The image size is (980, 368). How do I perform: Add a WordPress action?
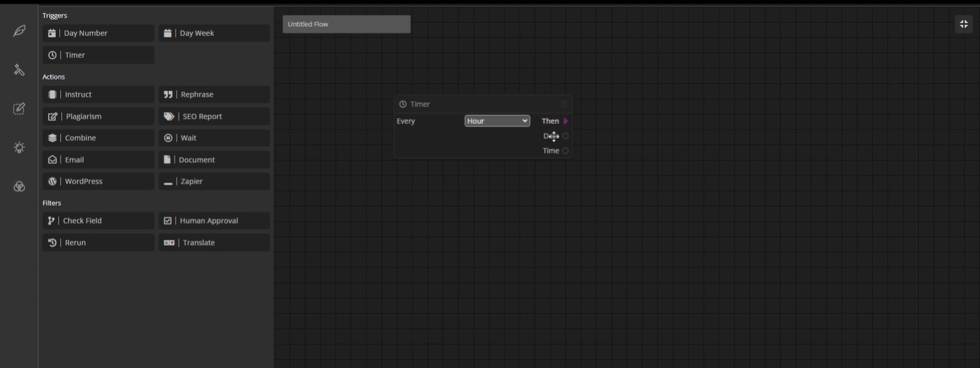coord(98,182)
